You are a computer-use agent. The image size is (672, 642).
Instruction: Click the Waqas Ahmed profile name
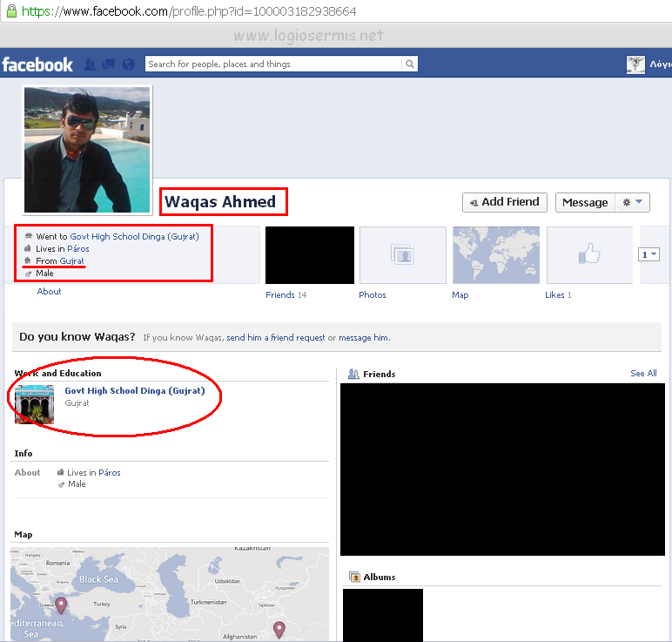pyautogui.click(x=220, y=201)
